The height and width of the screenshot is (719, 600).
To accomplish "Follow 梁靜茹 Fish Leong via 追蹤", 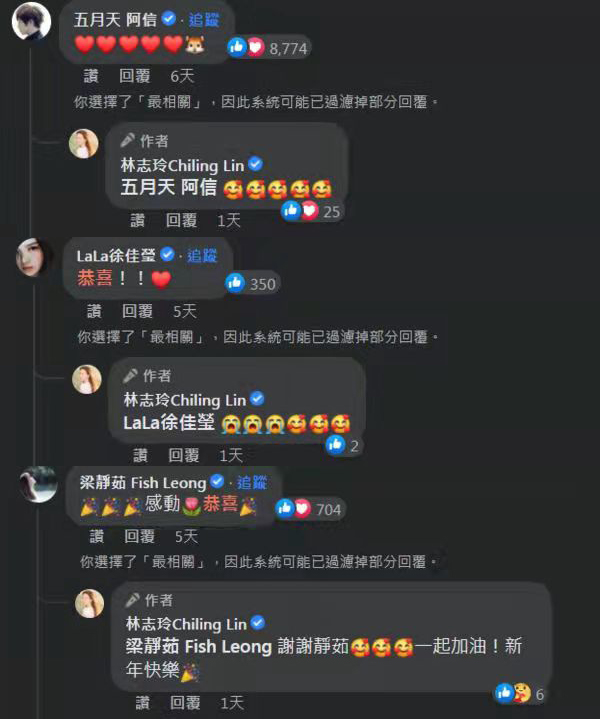I will pyautogui.click(x=252, y=482).
